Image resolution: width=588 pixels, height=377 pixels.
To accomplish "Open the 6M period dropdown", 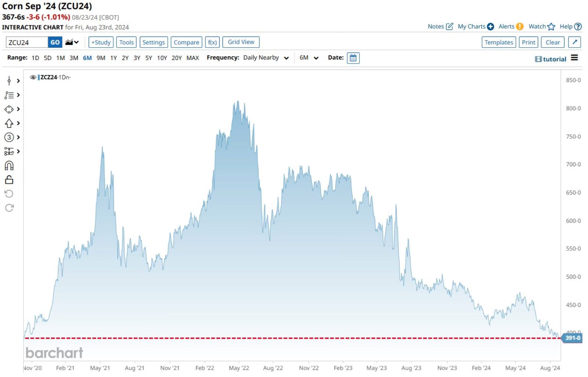I will coord(309,58).
